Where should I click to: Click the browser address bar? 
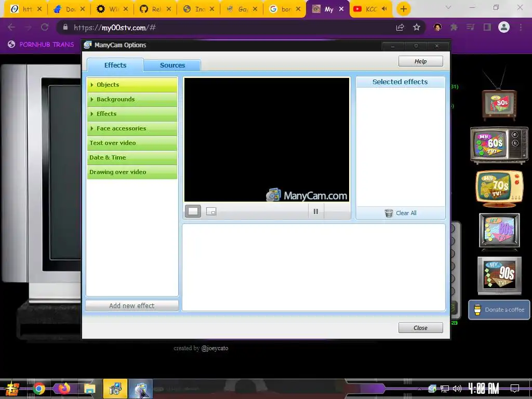click(224, 28)
